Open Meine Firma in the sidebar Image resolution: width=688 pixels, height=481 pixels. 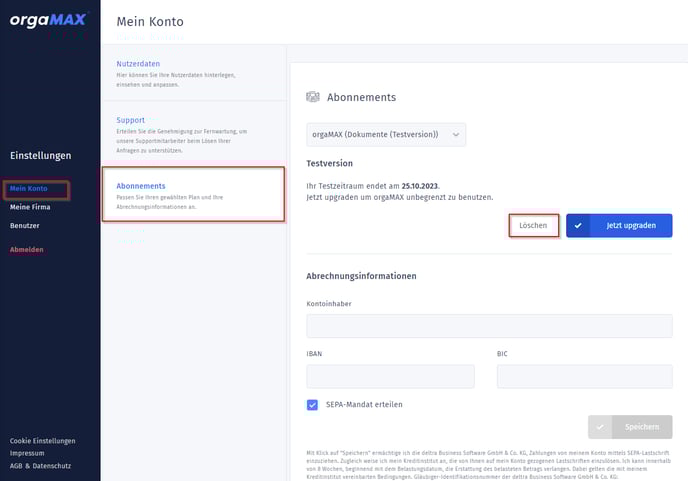(x=30, y=207)
